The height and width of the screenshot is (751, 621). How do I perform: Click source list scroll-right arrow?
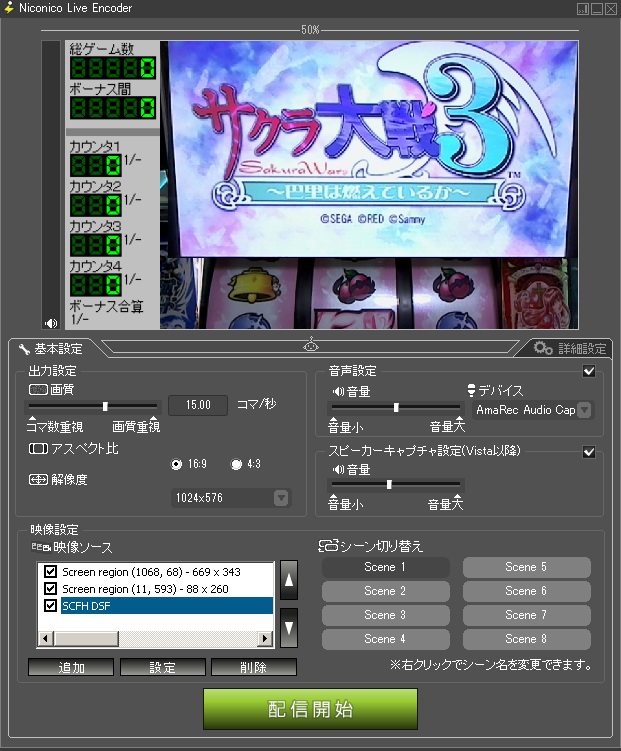coord(264,638)
